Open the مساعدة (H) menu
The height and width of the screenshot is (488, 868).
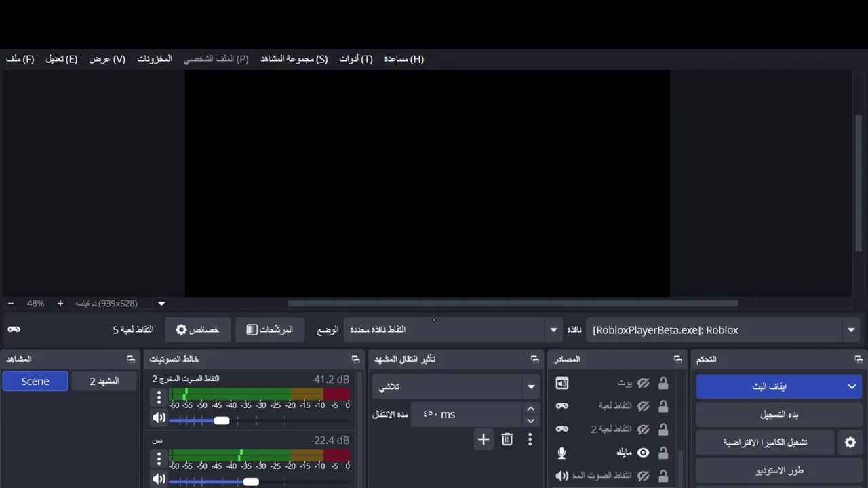403,59
